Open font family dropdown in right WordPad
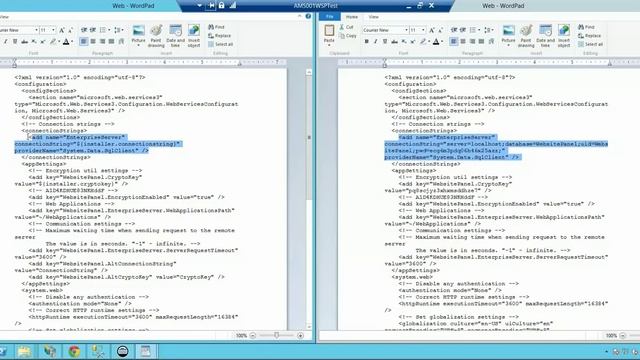 pos(406,30)
